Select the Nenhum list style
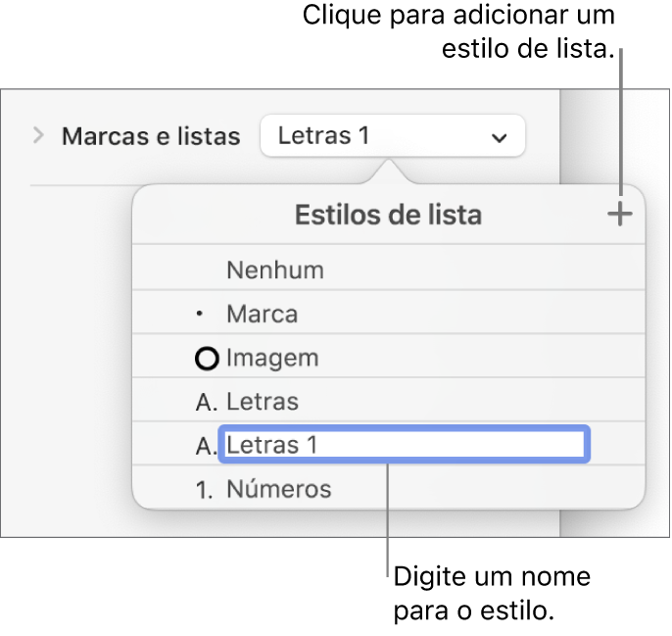 pyautogui.click(x=275, y=269)
